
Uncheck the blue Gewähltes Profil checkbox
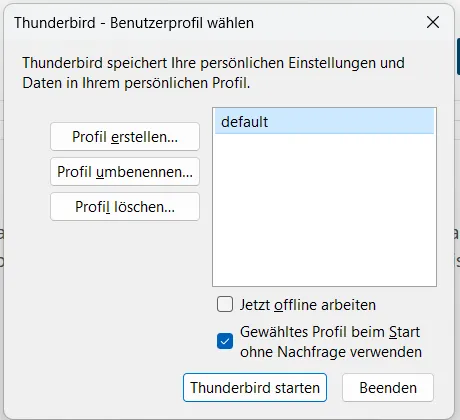pyautogui.click(x=225, y=341)
